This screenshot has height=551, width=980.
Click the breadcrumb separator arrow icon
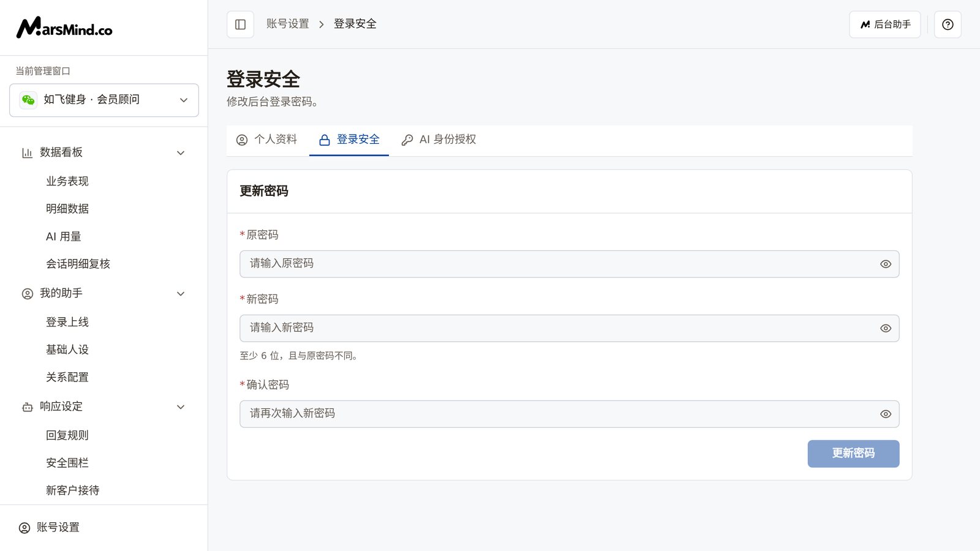pos(322,24)
